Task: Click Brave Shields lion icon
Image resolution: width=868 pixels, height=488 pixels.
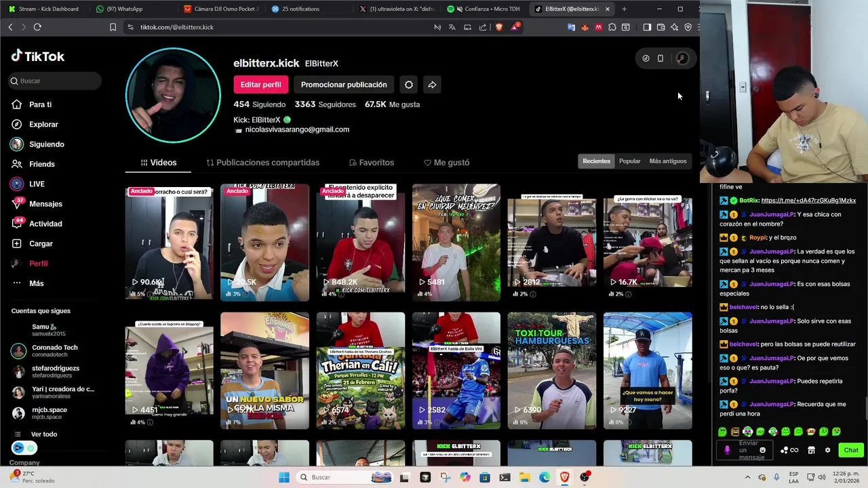Action: (x=499, y=27)
